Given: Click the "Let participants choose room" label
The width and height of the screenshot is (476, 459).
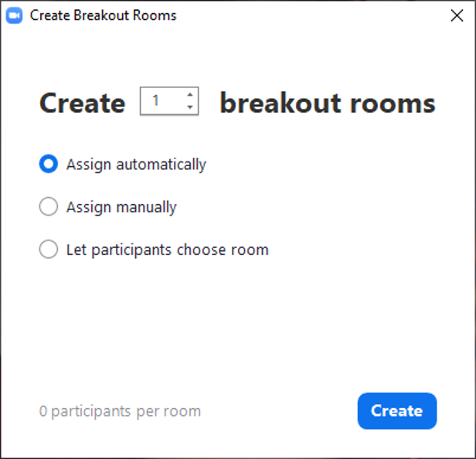Looking at the screenshot, I should click(x=167, y=250).
